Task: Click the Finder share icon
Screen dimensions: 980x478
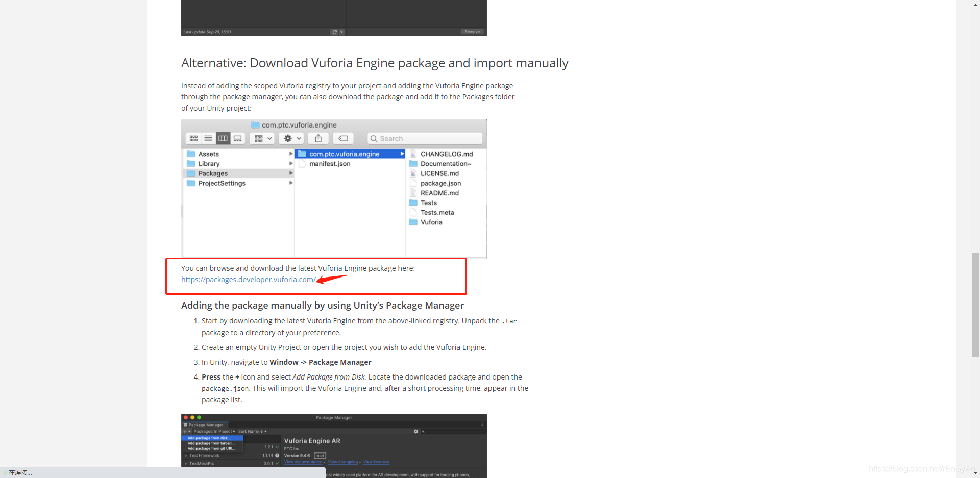Action: [318, 138]
